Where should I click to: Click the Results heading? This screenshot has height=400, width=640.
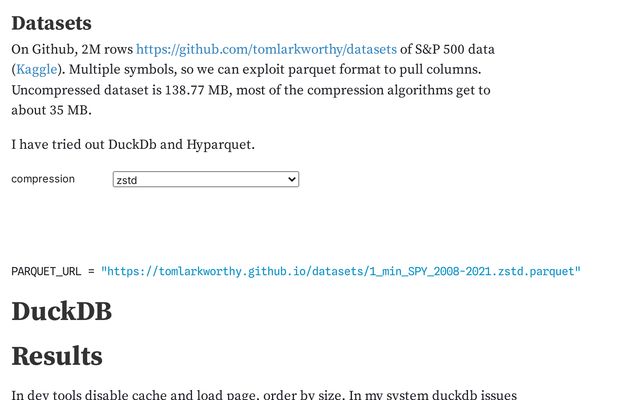click(57, 356)
